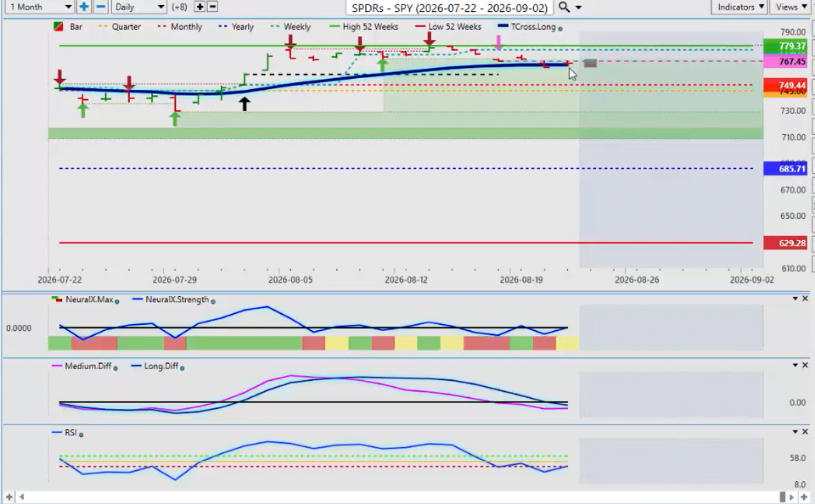Image resolution: width=815 pixels, height=504 pixels.
Task: Click the 767.45 pink price label
Action: (784, 61)
